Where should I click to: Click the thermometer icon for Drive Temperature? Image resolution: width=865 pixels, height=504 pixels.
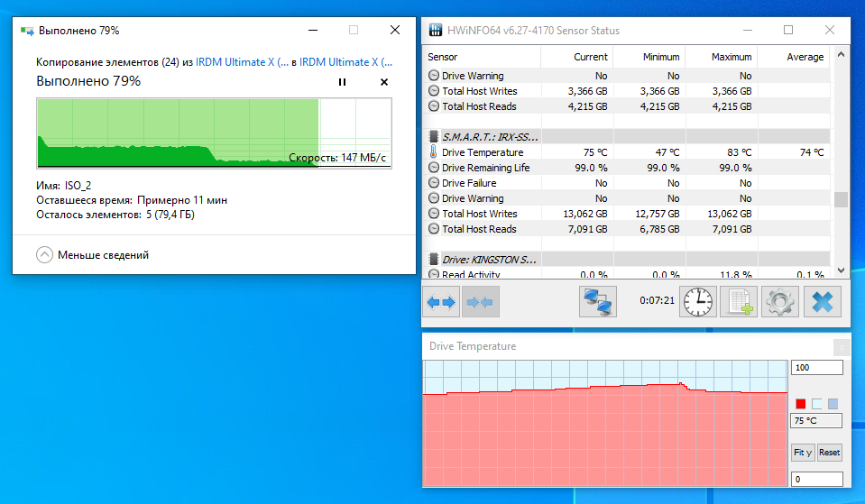tap(434, 152)
